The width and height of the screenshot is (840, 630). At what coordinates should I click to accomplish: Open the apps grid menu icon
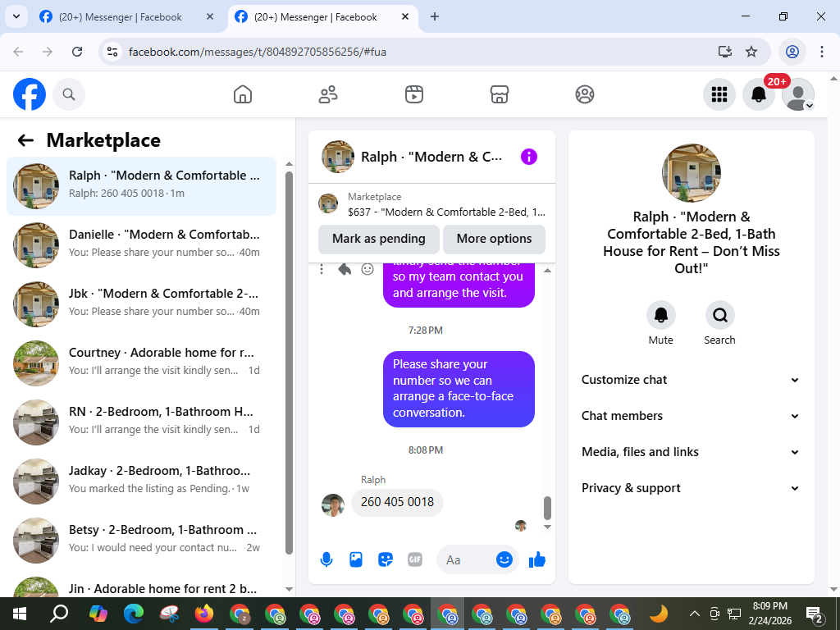[x=719, y=94]
